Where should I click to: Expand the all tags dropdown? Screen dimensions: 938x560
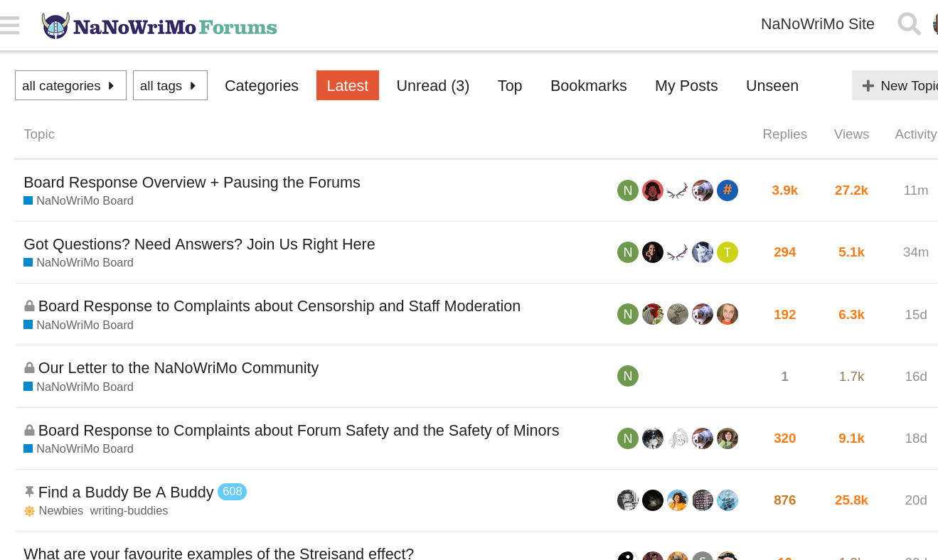[170, 85]
